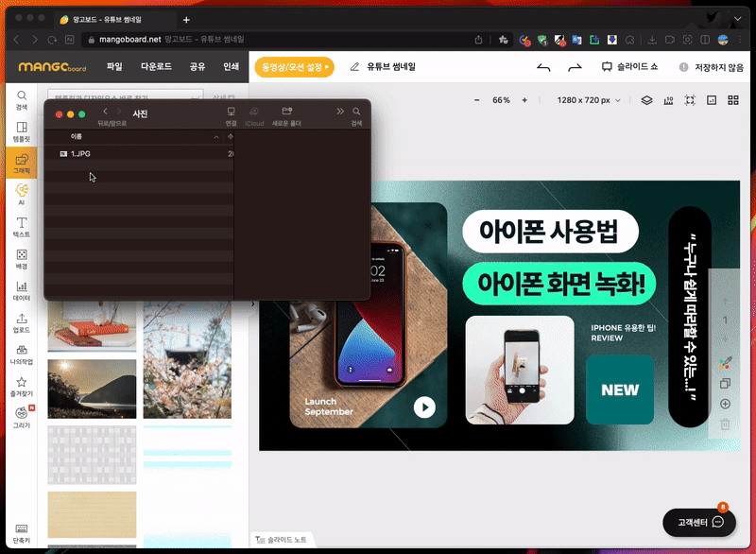Open the browser downloads icon

(652, 40)
